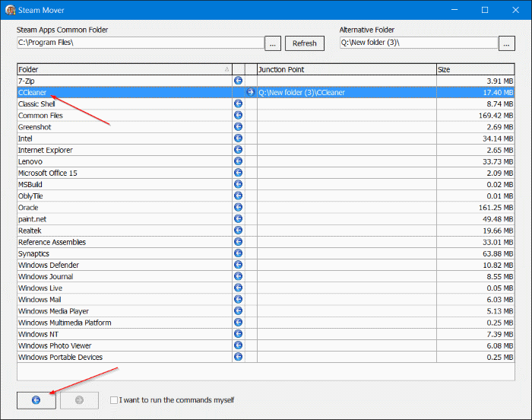Select the Windows Media Player folder name
This screenshot has width=532, height=420.
[x=53, y=311]
